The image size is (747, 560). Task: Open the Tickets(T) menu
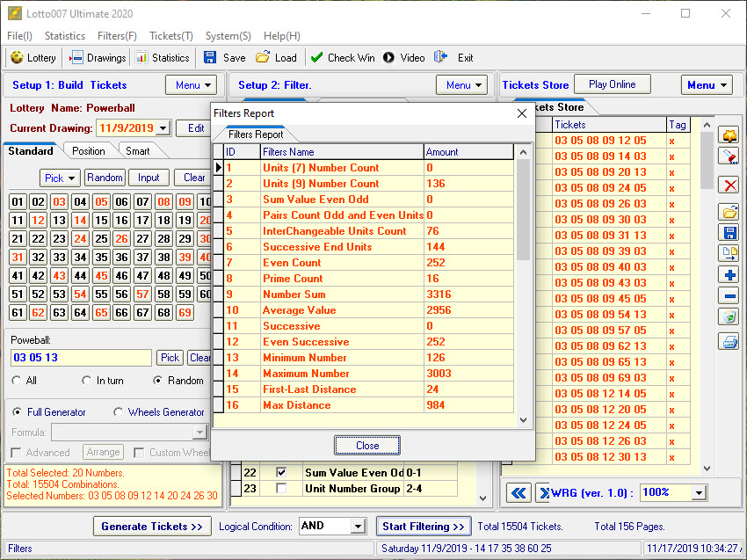point(171,36)
